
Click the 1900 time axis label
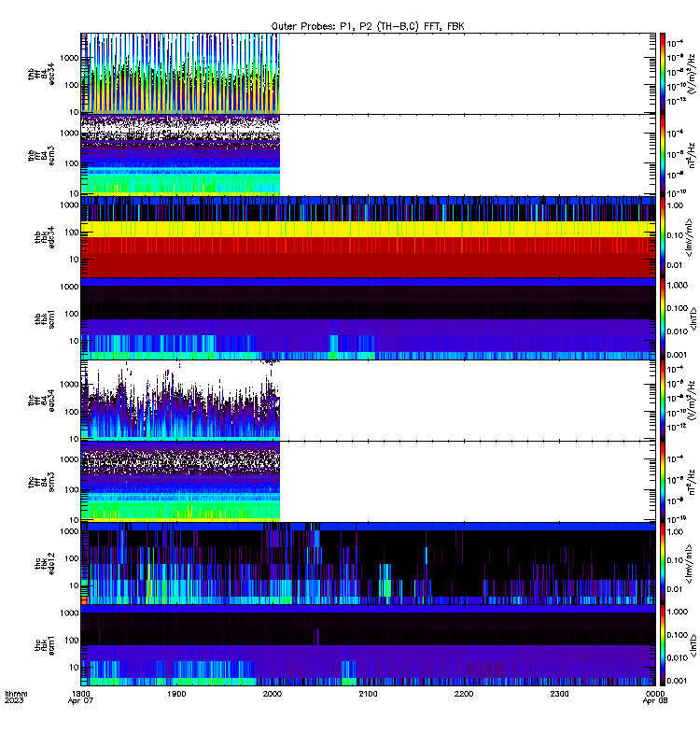click(176, 694)
